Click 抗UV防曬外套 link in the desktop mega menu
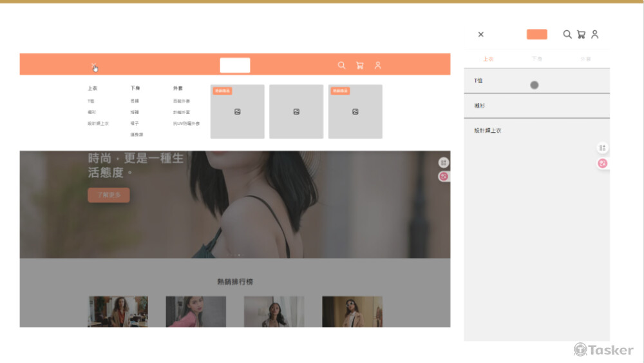Image resolution: width=644 pixels, height=363 pixels. 186,123
